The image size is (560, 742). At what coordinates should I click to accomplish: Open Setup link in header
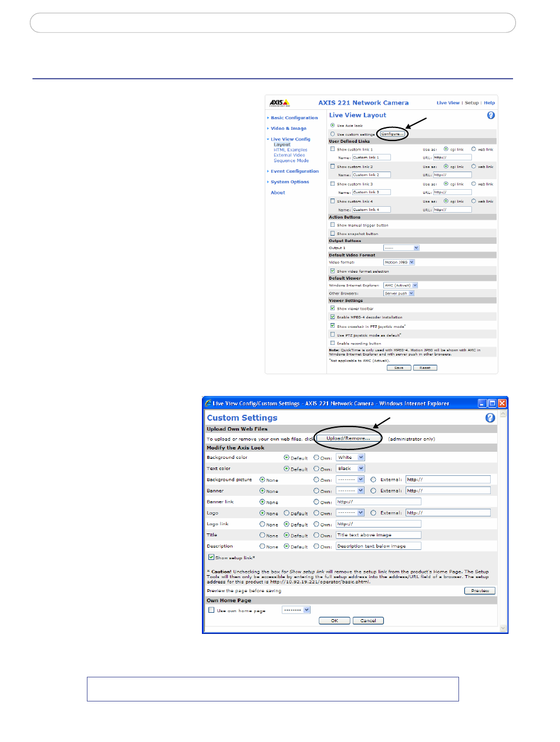[x=472, y=103]
